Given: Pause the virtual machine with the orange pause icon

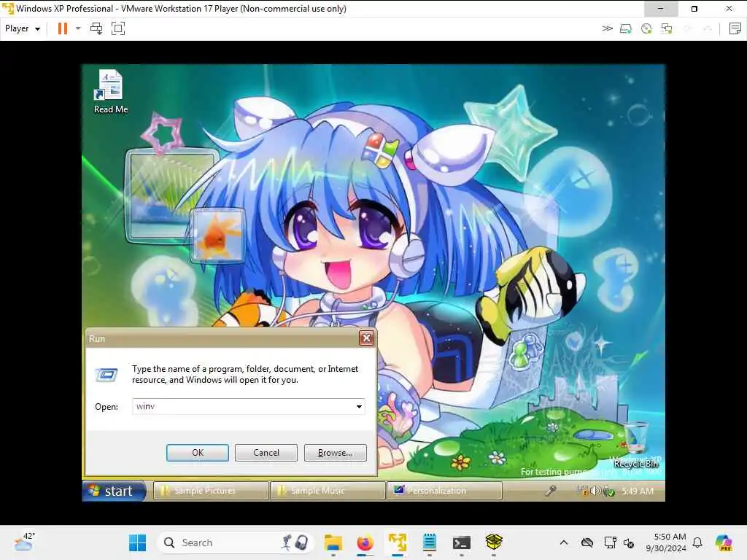Looking at the screenshot, I should click(x=63, y=28).
